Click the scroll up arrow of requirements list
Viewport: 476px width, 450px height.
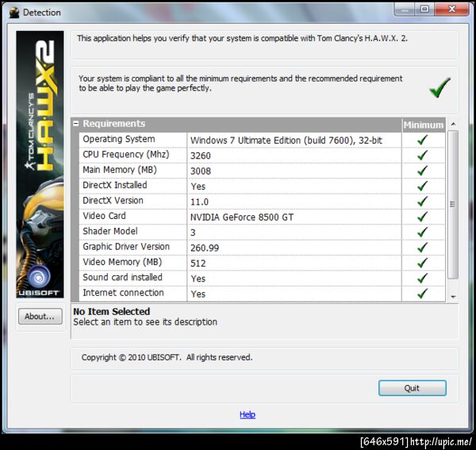click(453, 124)
